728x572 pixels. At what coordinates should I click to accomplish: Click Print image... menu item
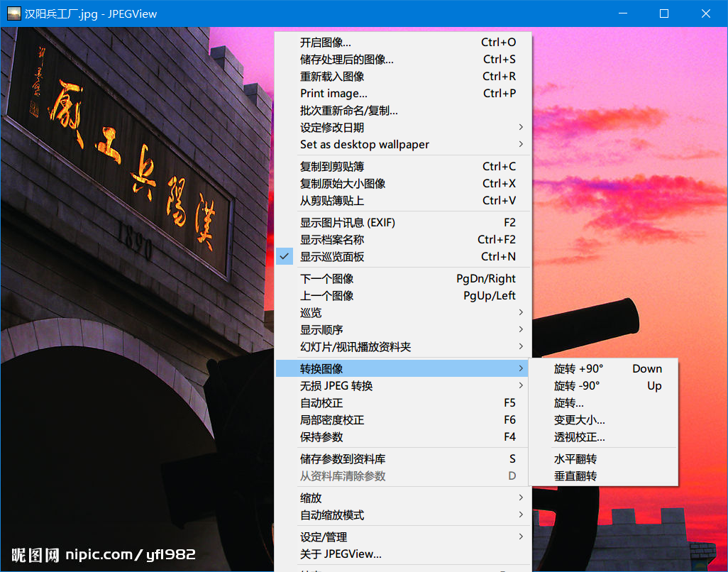[x=333, y=94]
